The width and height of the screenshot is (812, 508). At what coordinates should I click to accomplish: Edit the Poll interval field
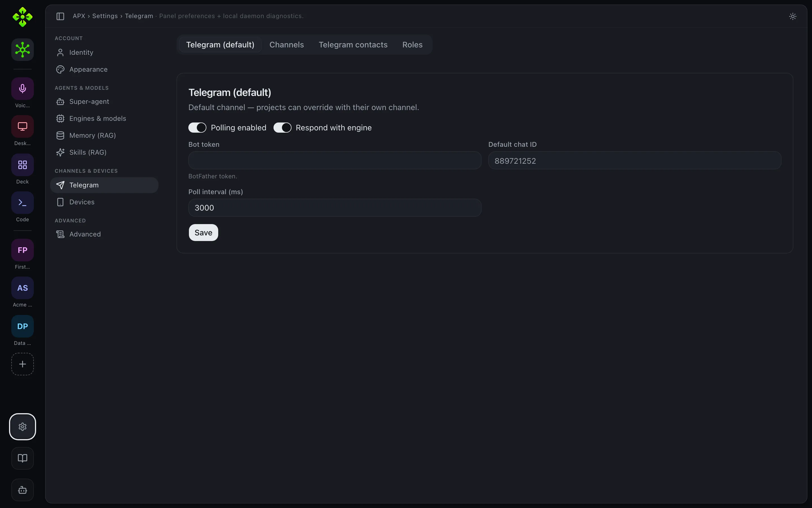[335, 208]
